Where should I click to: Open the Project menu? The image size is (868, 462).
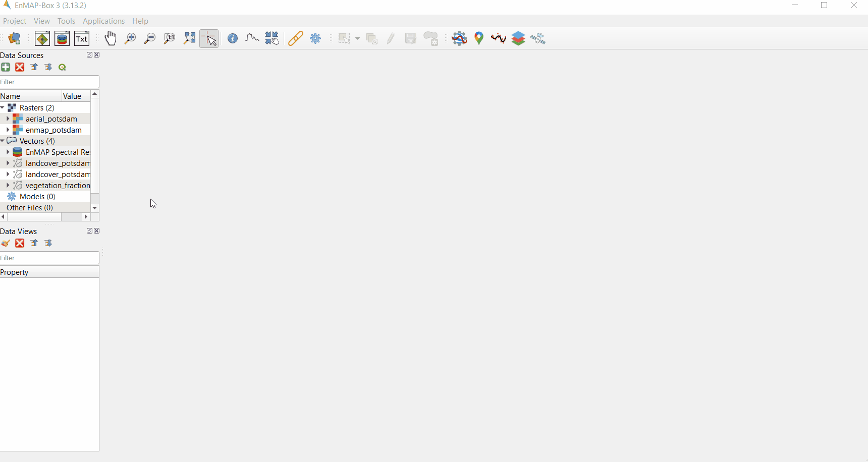pos(15,21)
